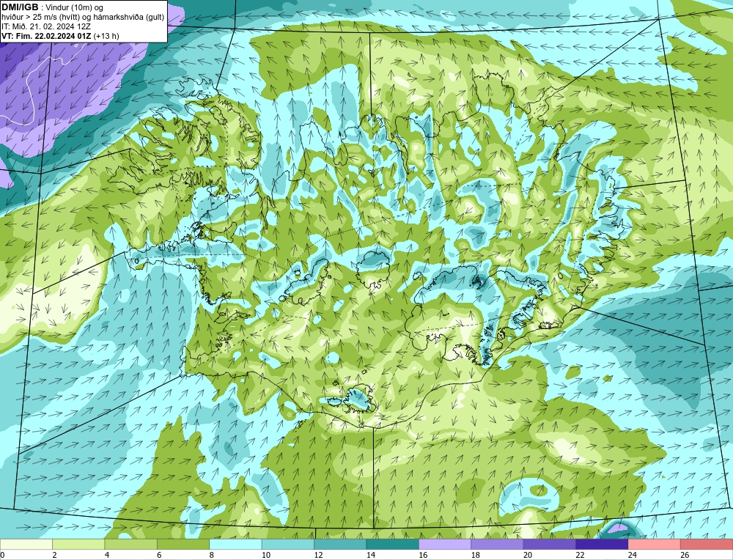Viewport: 733px width, 560px height.
Task: Click the legend scale label 18
Action: tap(476, 556)
